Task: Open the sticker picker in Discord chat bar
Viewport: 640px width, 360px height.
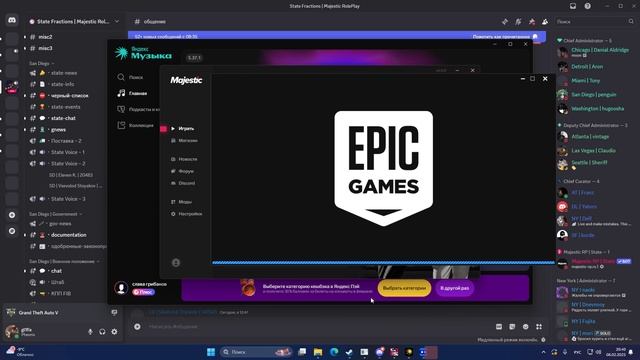Action: click(512, 327)
